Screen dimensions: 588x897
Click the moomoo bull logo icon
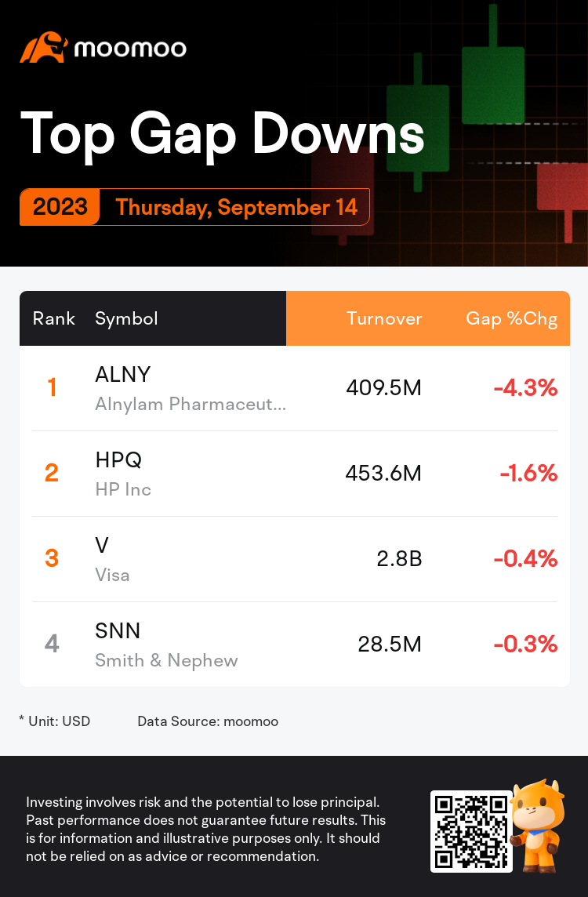tap(43, 48)
